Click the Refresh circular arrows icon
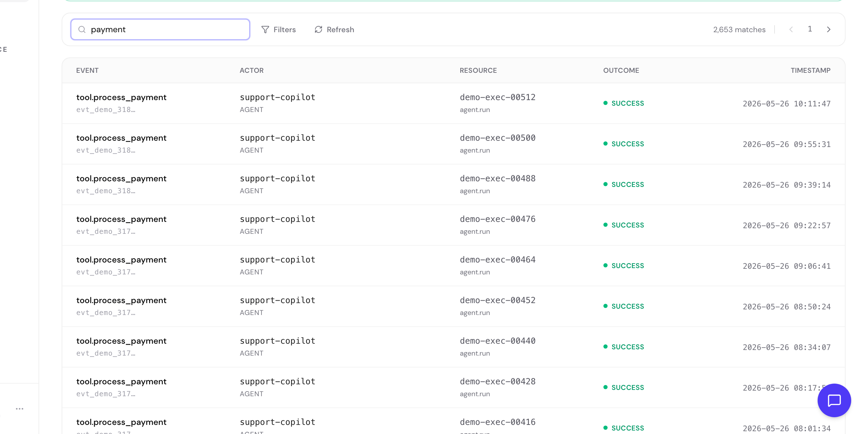The image size is (868, 434). (x=318, y=29)
